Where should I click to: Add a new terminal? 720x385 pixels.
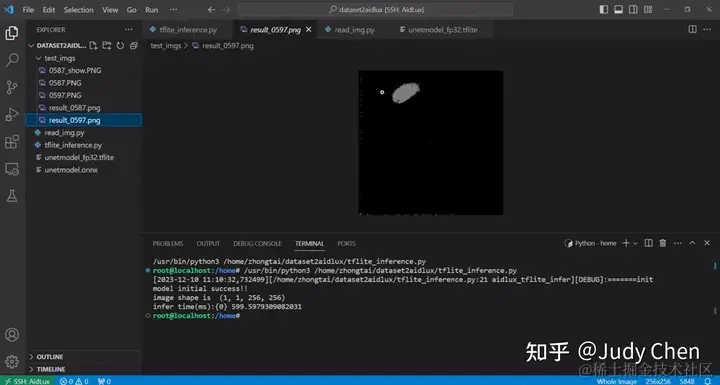[x=625, y=243]
